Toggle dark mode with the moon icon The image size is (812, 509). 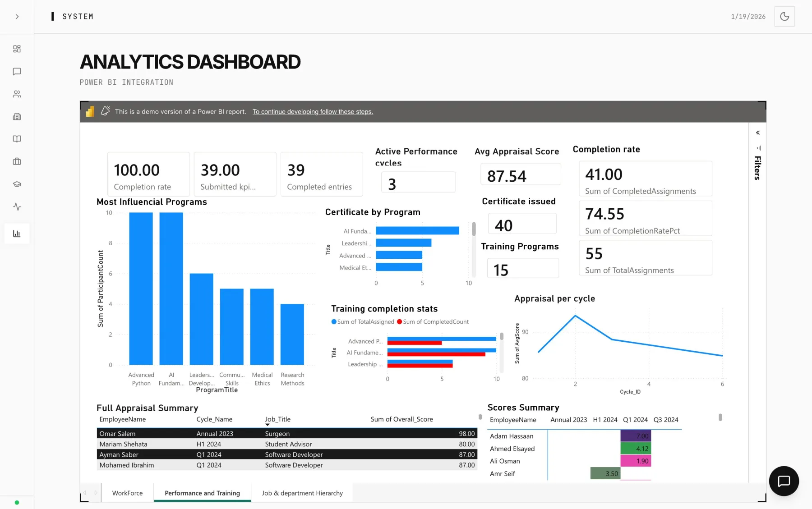(x=784, y=16)
